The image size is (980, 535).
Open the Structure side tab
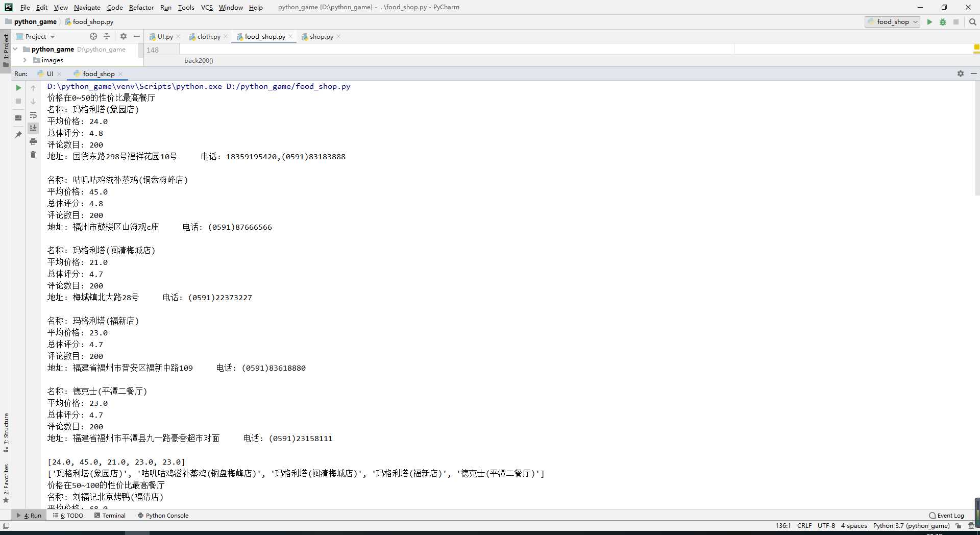click(6, 432)
